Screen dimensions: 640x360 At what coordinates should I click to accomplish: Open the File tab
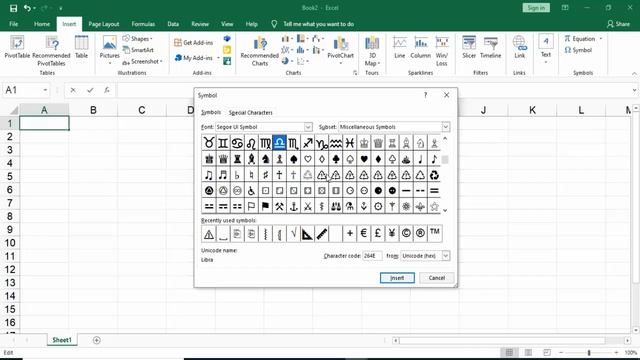tap(13, 24)
